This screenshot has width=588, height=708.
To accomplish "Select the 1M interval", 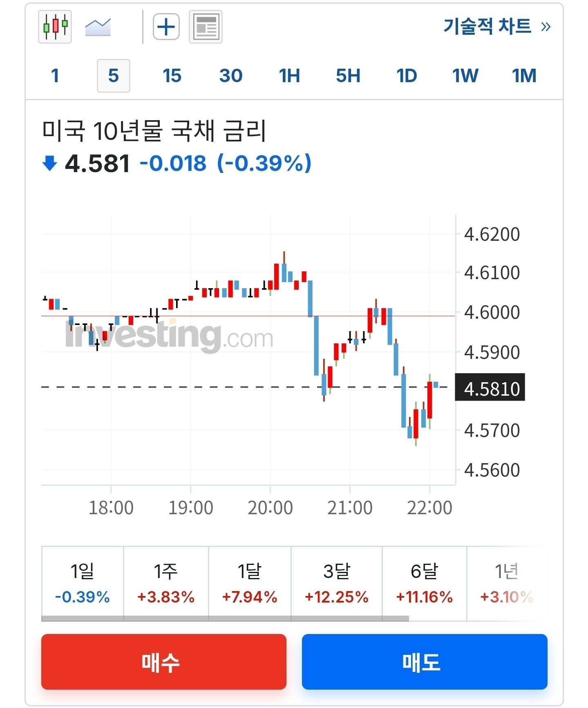I will point(524,76).
